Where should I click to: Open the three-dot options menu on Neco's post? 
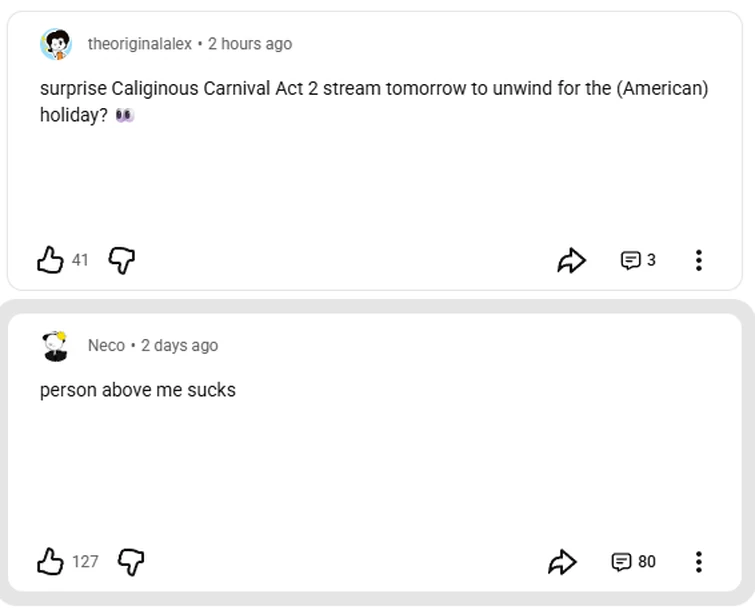(698, 562)
